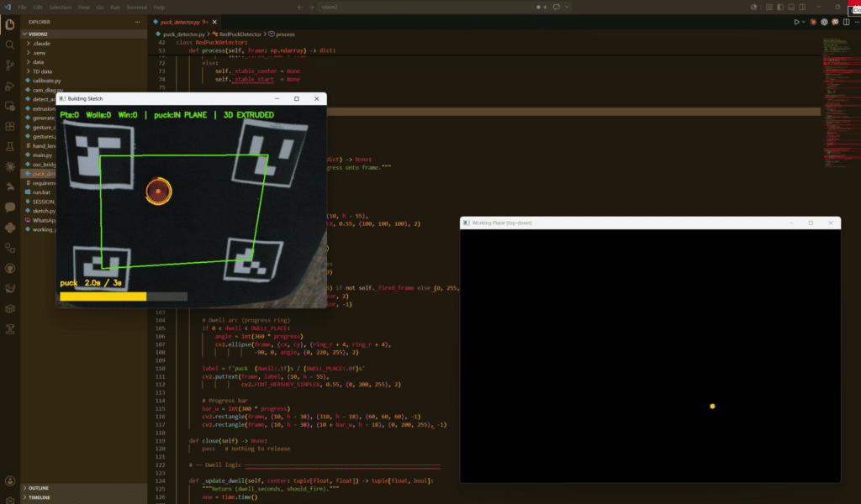The height and width of the screenshot is (504, 861).
Task: Click the minimap code overview
Action: (840, 102)
